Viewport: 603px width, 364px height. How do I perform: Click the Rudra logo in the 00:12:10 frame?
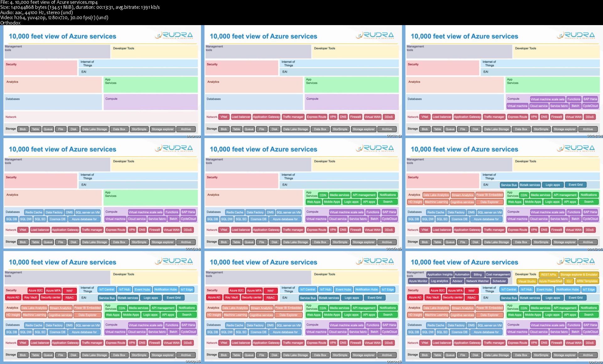(576, 261)
